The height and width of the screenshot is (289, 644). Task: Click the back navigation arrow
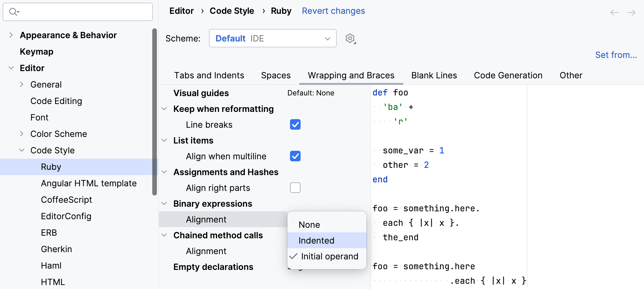(x=614, y=13)
